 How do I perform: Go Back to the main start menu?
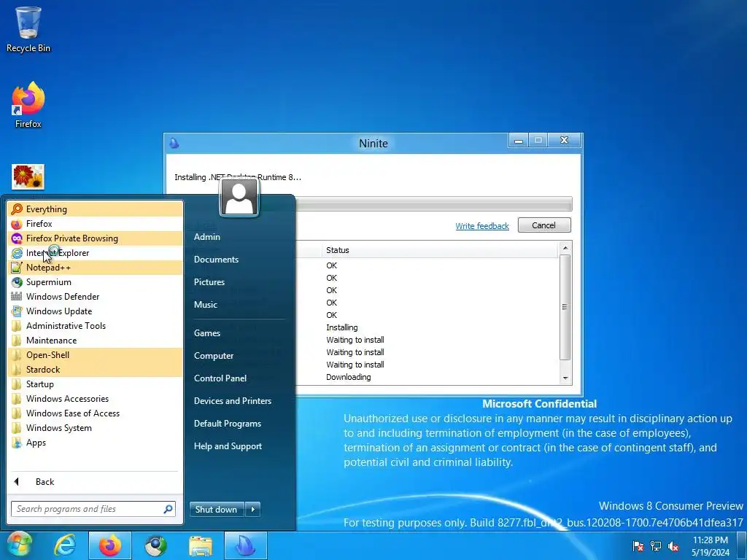(96, 482)
